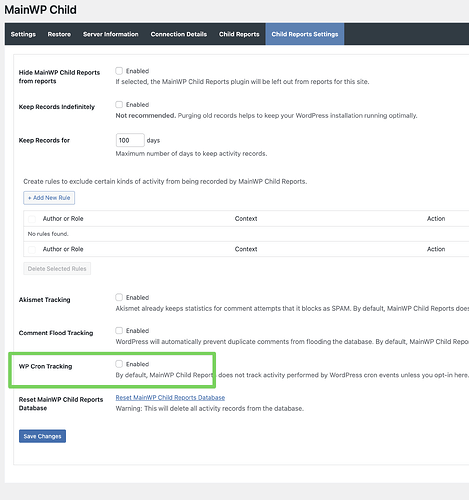Viewport: 469px width, 500px height.
Task: Click the Save Changes button
Action: pos(42,436)
